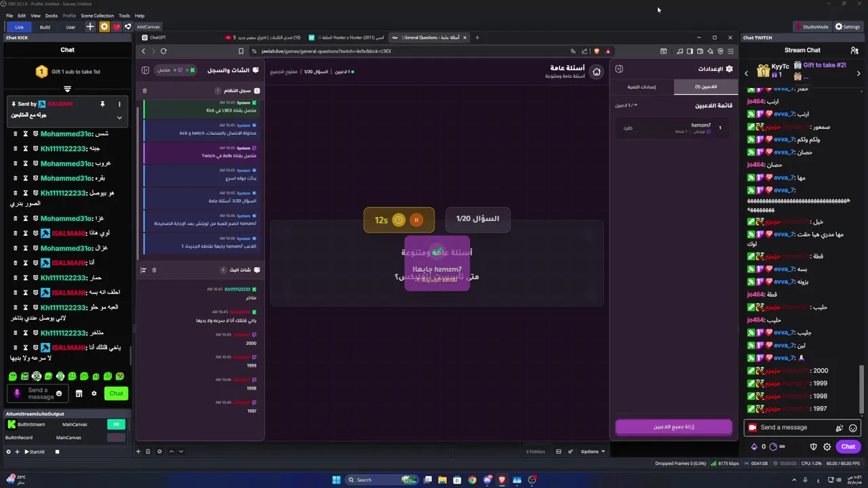Image resolution: width=868 pixels, height=488 pixels.
Task: Open Twitch community users icon
Action: coord(854,50)
